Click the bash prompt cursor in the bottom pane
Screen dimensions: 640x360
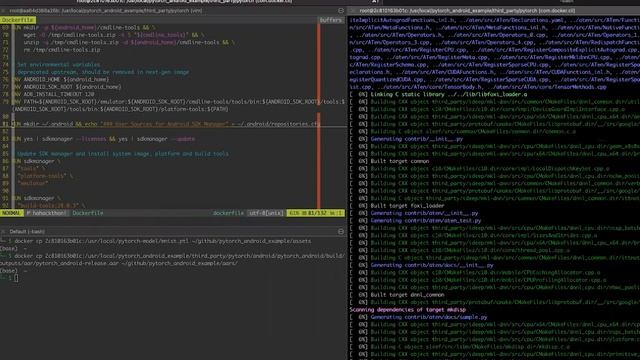[x=16, y=278]
